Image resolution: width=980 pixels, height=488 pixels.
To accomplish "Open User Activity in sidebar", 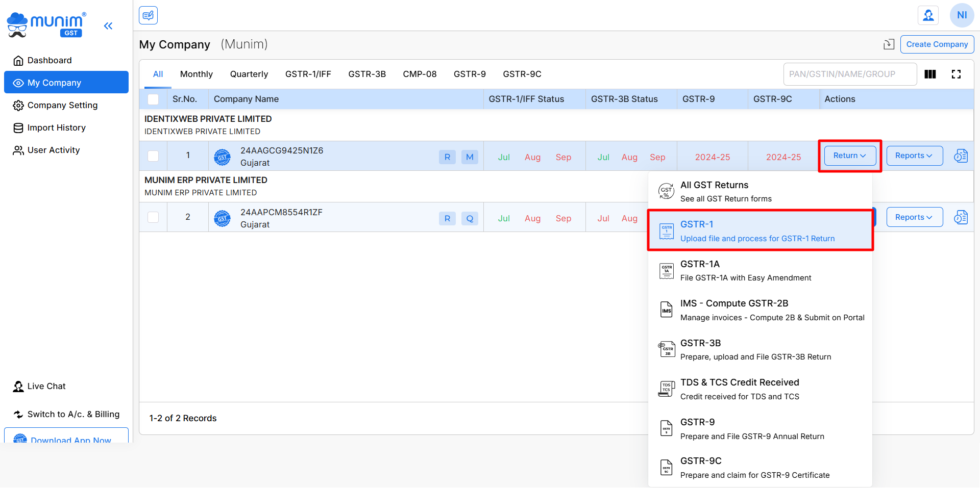I will (x=66, y=150).
